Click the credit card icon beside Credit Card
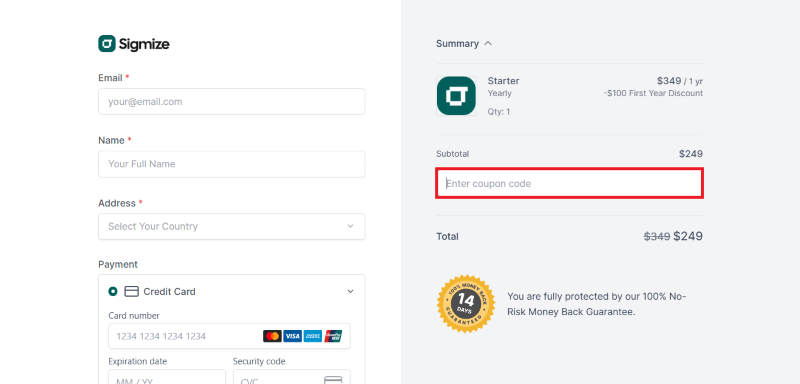Screen dimensions: 800x384 point(132,292)
